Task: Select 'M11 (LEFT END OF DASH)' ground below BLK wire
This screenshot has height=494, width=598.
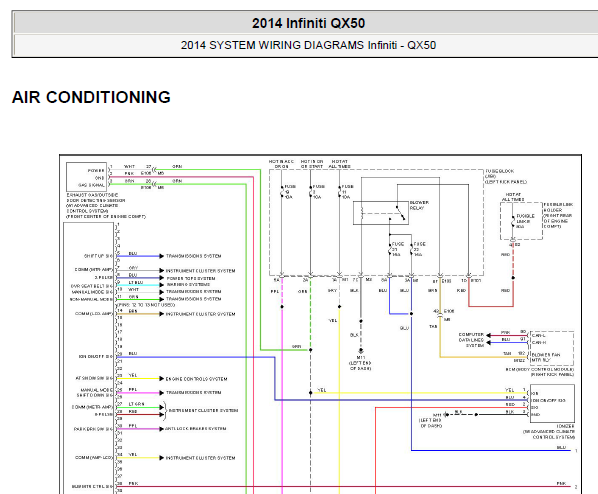Action: 360,363
